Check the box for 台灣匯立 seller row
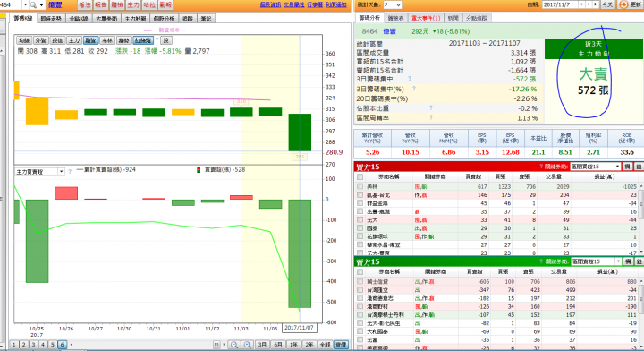Viewport: 644px width, 351px height. pos(360,290)
